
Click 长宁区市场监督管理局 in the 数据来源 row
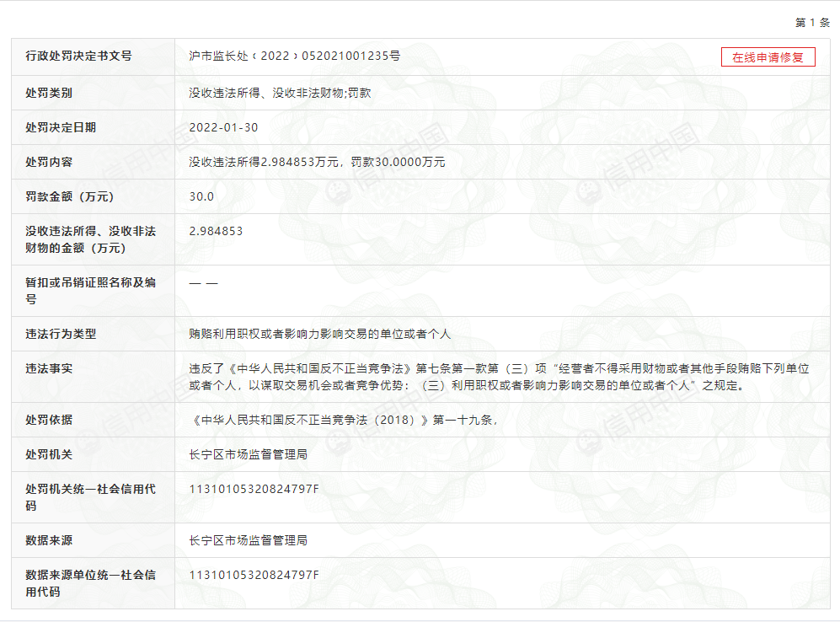[249, 540]
